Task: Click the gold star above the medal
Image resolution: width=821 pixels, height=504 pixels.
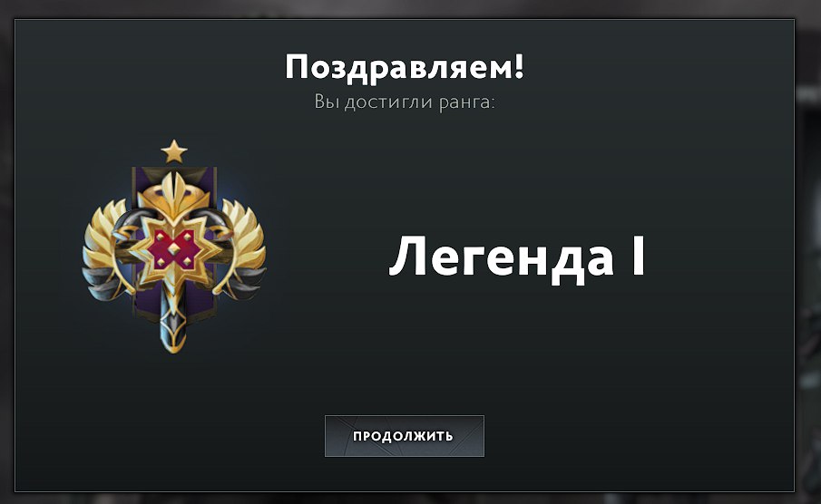Action: [x=174, y=151]
